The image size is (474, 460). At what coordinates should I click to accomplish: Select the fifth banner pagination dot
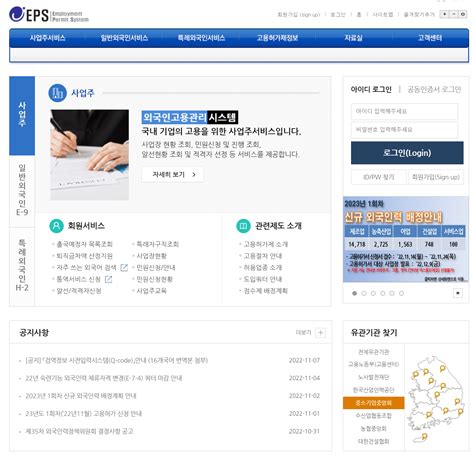pos(392,293)
